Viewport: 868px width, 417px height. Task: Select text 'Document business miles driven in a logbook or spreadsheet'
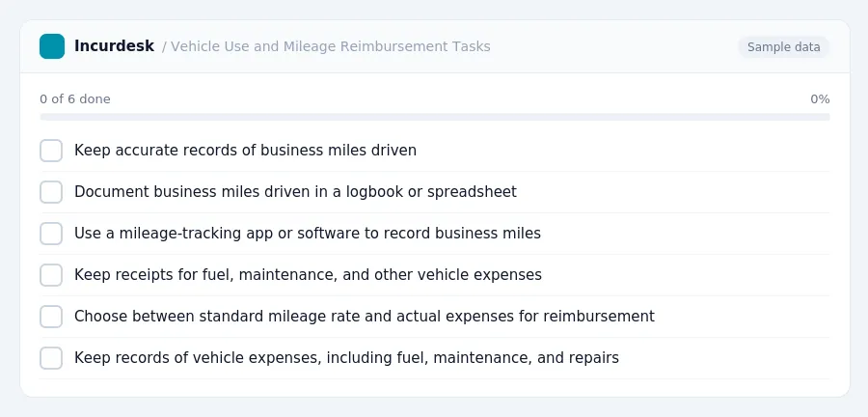tap(295, 192)
